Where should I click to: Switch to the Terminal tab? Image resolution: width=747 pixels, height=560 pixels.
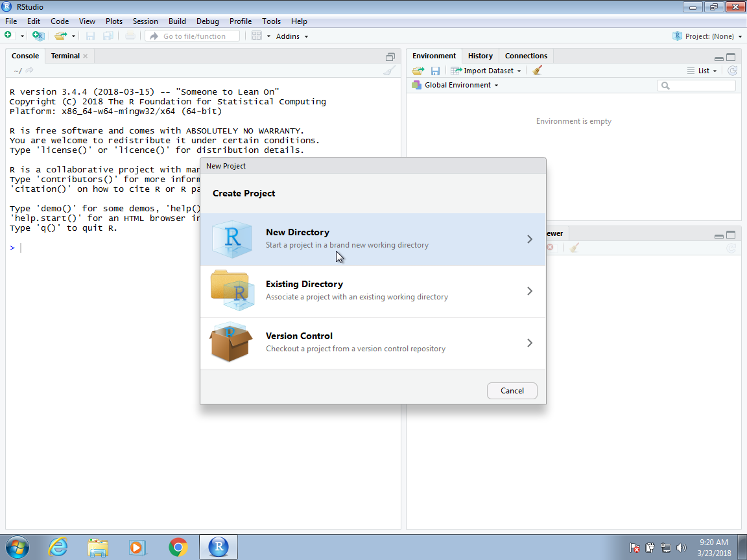pyautogui.click(x=65, y=56)
